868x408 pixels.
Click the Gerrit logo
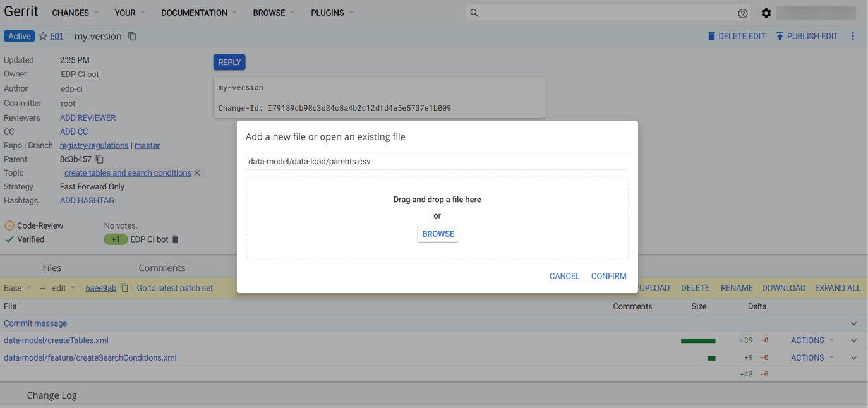tap(21, 11)
